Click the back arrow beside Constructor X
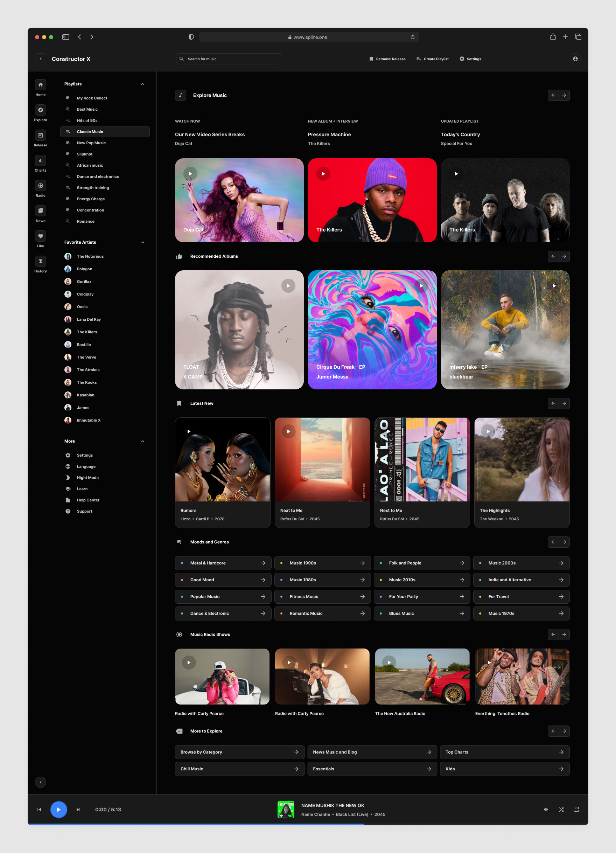Viewport: 616px width, 853px height. pyautogui.click(x=41, y=59)
